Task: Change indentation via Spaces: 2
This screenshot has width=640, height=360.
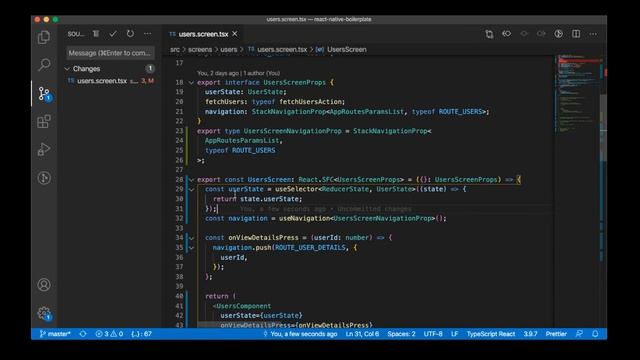Action: (x=401, y=334)
